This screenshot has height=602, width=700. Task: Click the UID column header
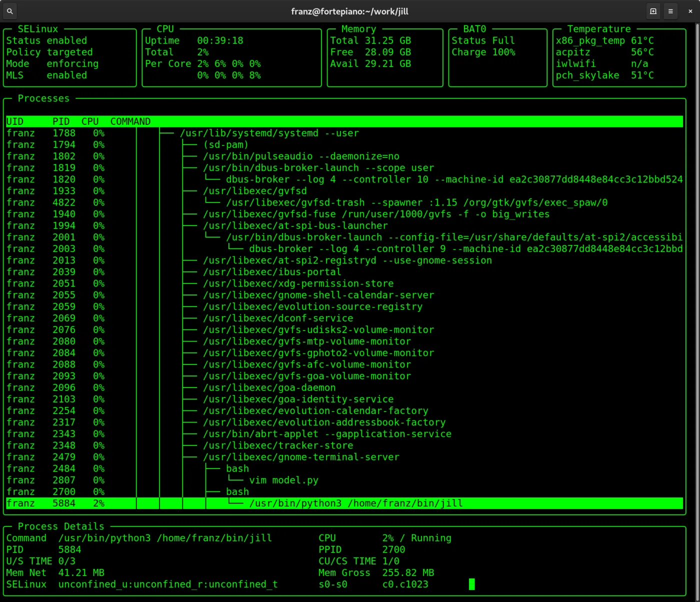click(15, 121)
